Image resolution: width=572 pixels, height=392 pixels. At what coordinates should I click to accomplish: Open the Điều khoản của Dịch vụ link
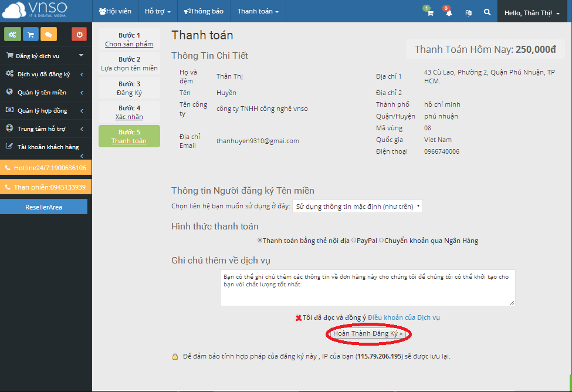coord(404,317)
